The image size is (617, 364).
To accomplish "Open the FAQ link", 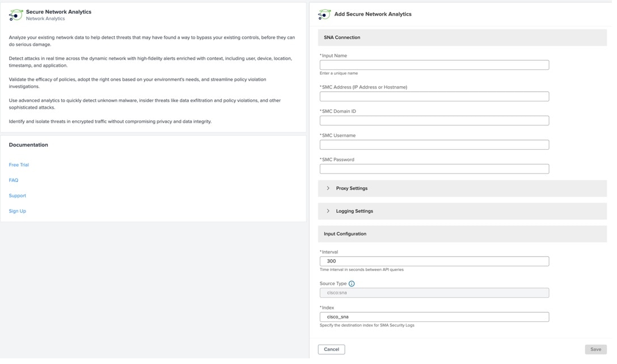I will tap(14, 180).
